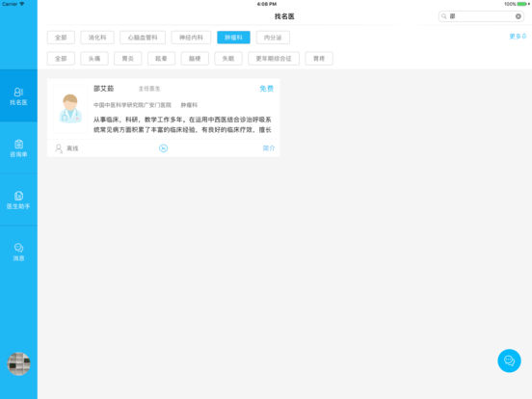
Task: Click the 找名医 page title
Action: (x=284, y=16)
